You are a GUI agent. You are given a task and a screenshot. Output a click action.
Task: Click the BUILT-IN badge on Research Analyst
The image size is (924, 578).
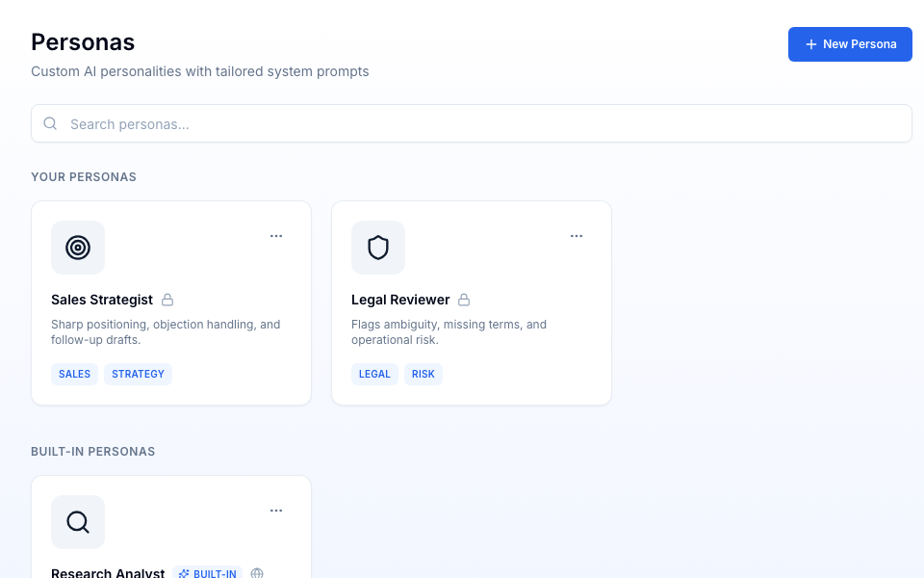click(208, 573)
